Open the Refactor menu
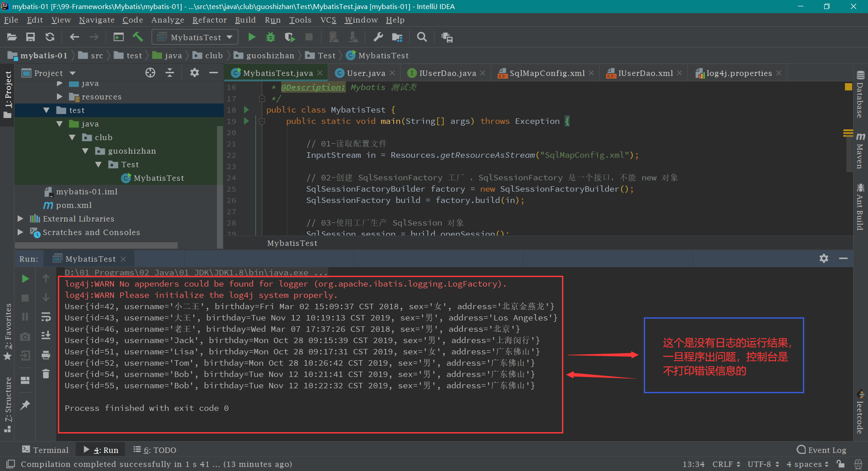This screenshot has height=471, width=868. 209,20
